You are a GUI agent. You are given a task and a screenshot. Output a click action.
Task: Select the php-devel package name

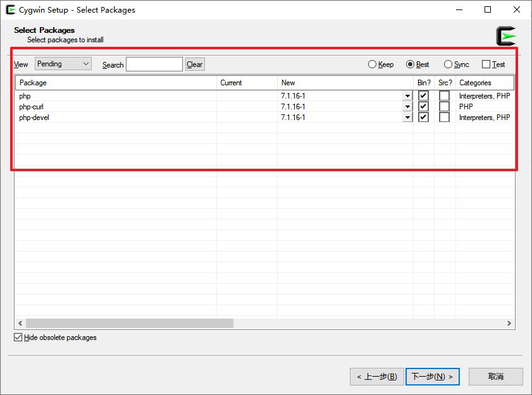34,118
